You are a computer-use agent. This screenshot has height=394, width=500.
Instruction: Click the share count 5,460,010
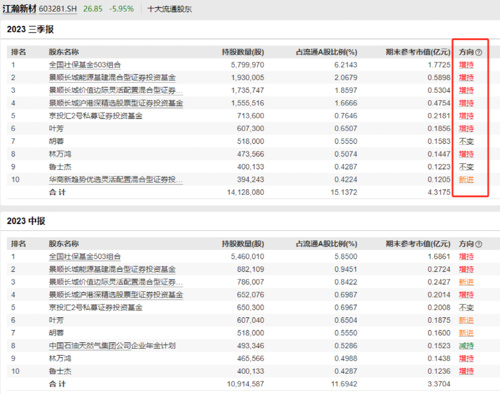click(247, 256)
